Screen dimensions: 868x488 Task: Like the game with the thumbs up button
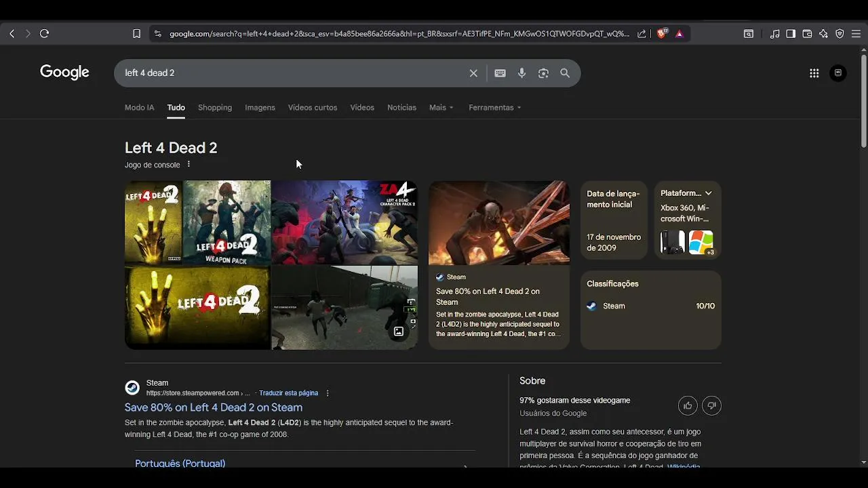pyautogui.click(x=688, y=406)
